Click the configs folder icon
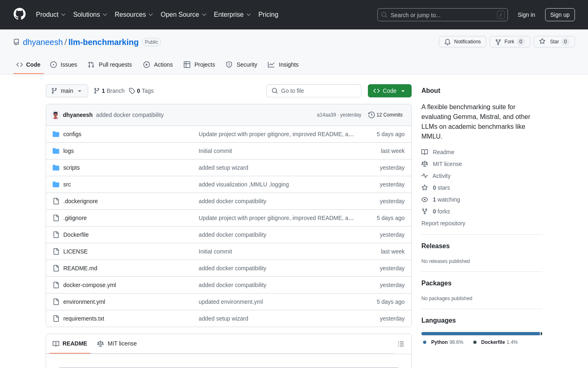The height and width of the screenshot is (368, 588). point(56,134)
